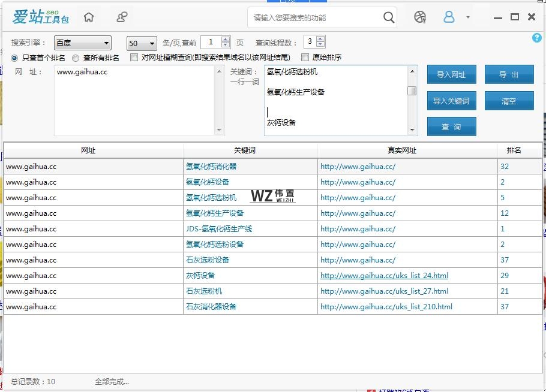Open the uks_list_24.html result link
Screen dimensions: 546x392
384,276
